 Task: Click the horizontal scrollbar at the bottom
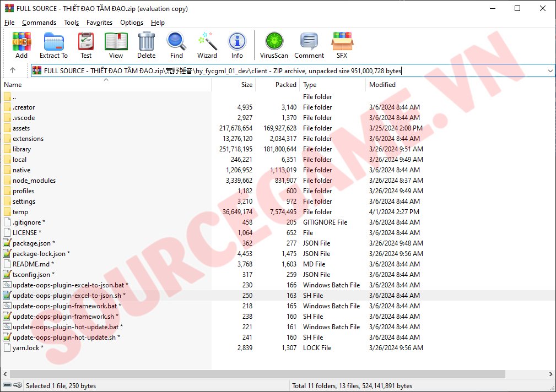click(253, 373)
